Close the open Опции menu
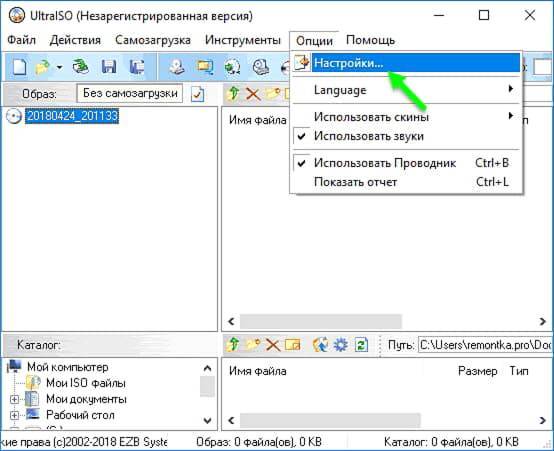 point(314,41)
